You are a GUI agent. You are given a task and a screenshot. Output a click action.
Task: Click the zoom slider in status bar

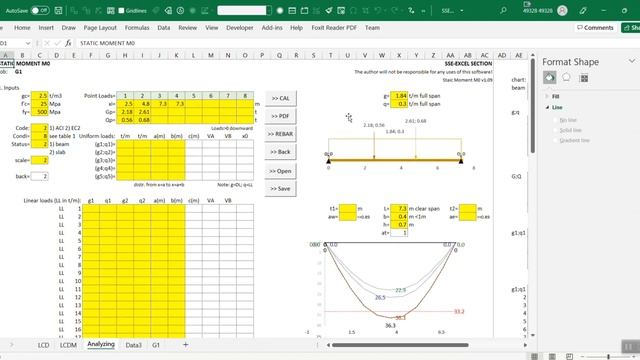point(608,357)
